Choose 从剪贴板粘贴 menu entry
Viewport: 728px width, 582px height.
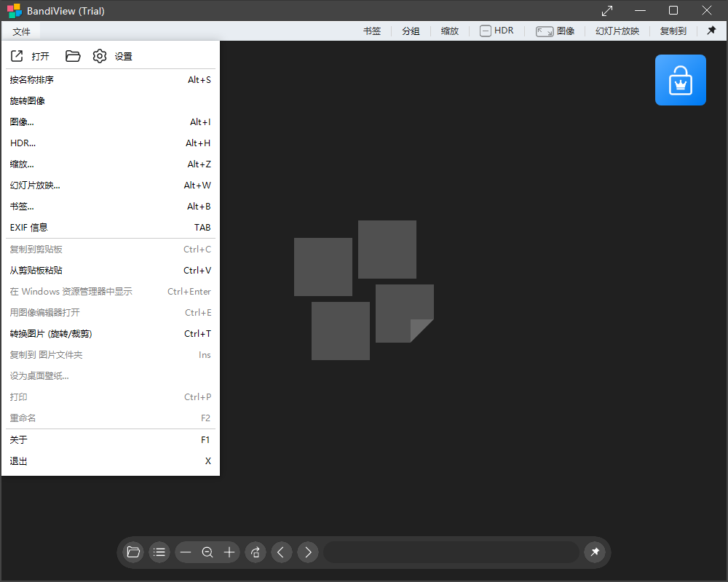36,270
